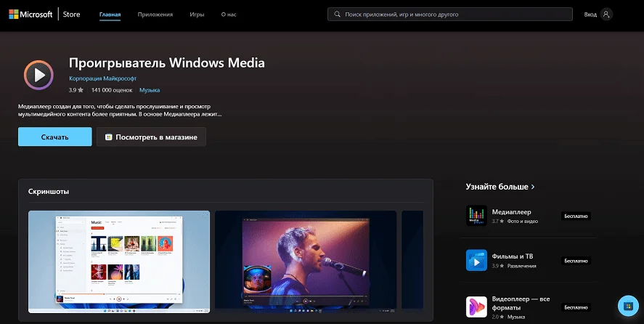This screenshot has width=644, height=324.
Task: Switch to the Игры tab
Action: [197, 14]
